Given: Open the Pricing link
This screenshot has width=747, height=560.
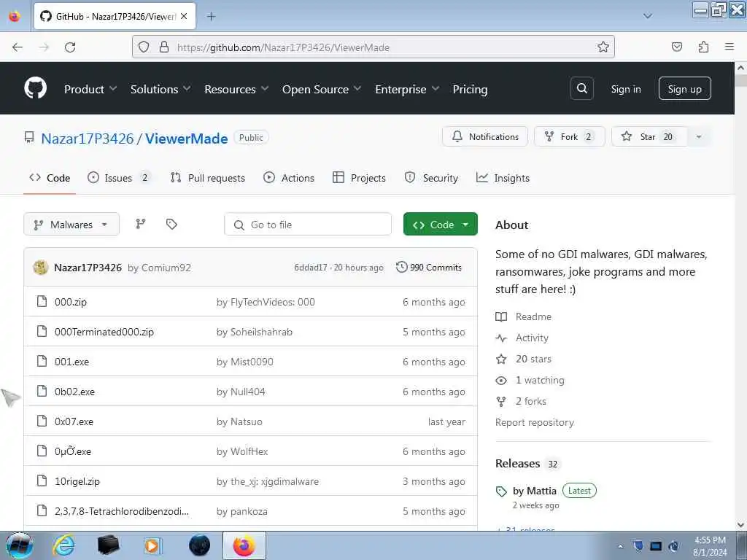Looking at the screenshot, I should [x=470, y=89].
